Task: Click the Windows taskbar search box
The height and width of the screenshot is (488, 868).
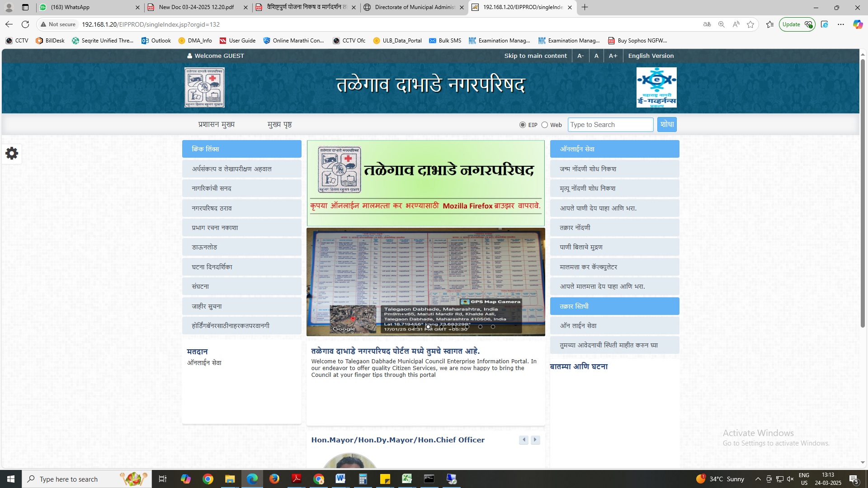Action: click(x=87, y=479)
